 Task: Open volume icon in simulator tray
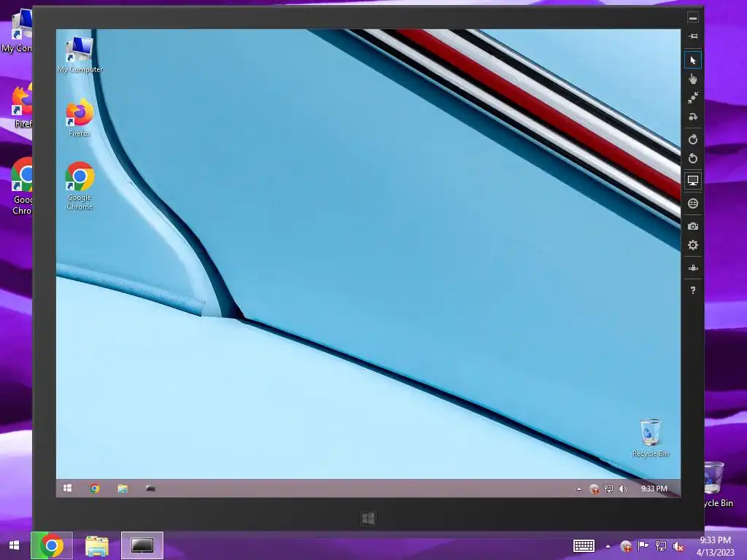[x=623, y=489]
